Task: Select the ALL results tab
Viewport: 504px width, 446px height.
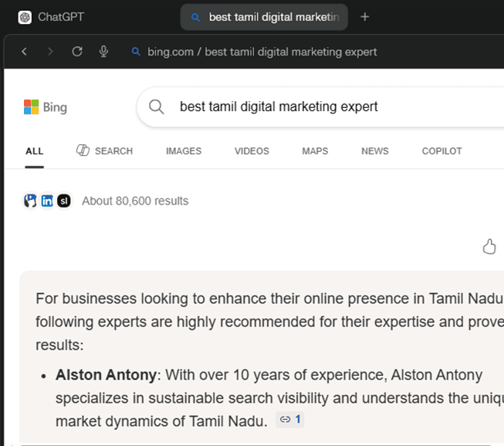Action: 35,151
